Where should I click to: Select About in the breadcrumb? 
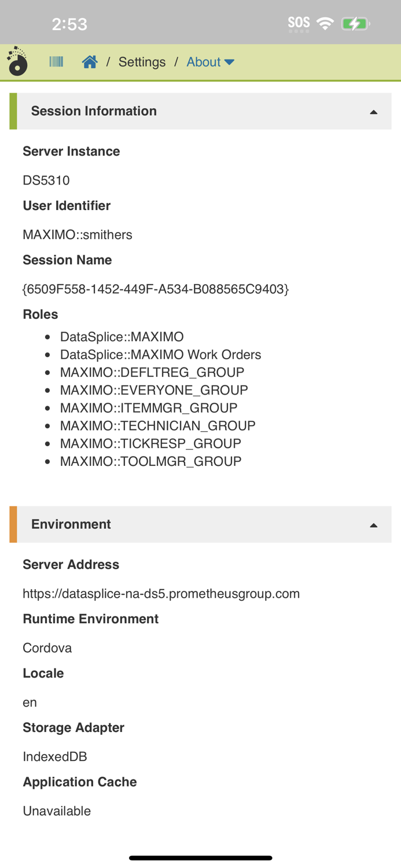click(x=204, y=61)
